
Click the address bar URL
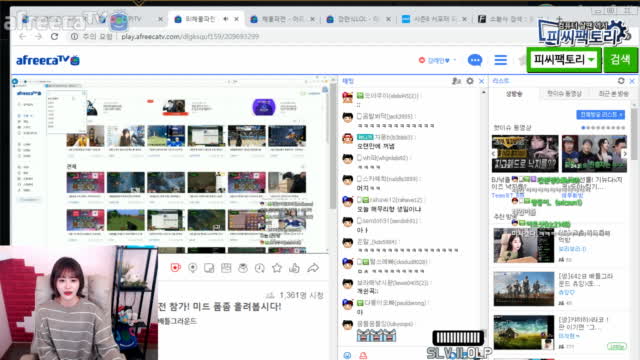click(190, 36)
